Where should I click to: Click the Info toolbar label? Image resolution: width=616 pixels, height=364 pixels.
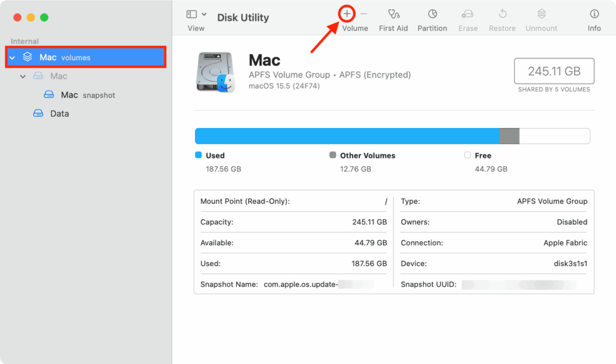594,28
